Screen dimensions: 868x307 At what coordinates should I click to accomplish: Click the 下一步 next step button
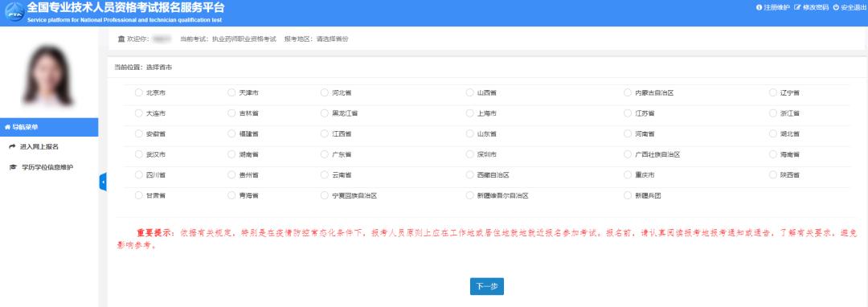[x=486, y=286]
